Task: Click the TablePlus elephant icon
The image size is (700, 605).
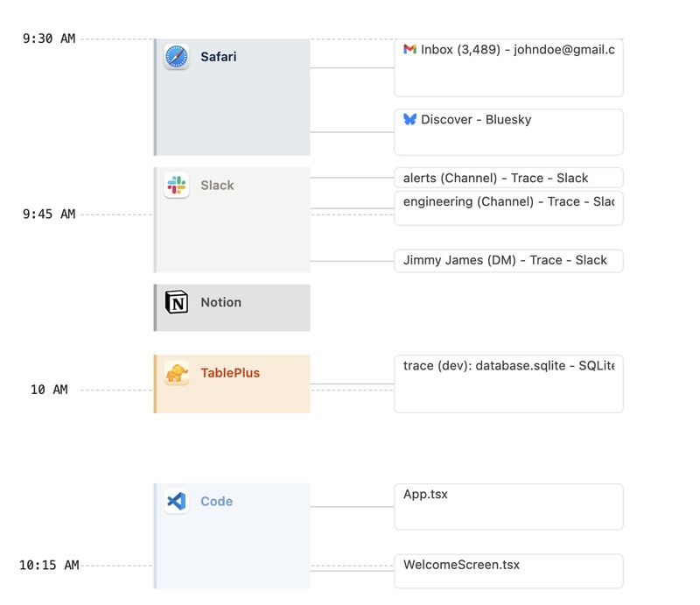Action: 177,373
